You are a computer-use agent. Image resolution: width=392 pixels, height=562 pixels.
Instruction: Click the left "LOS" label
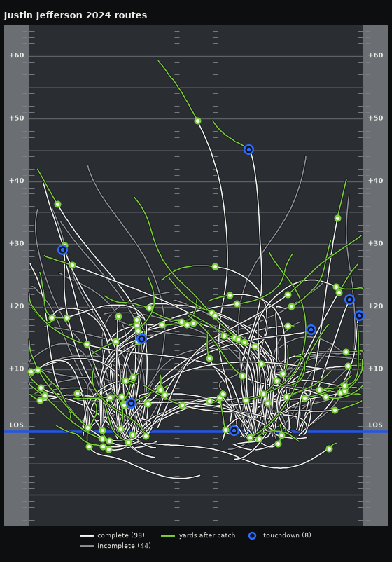point(17,425)
